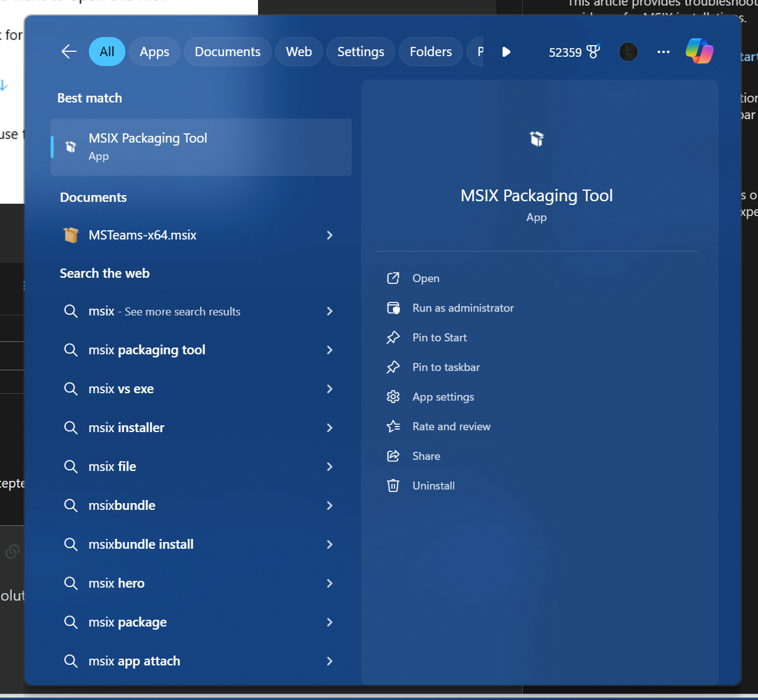Viewport: 758px width, 700px height.
Task: Run MSIX Packaging Tool as administrator
Action: click(x=537, y=308)
